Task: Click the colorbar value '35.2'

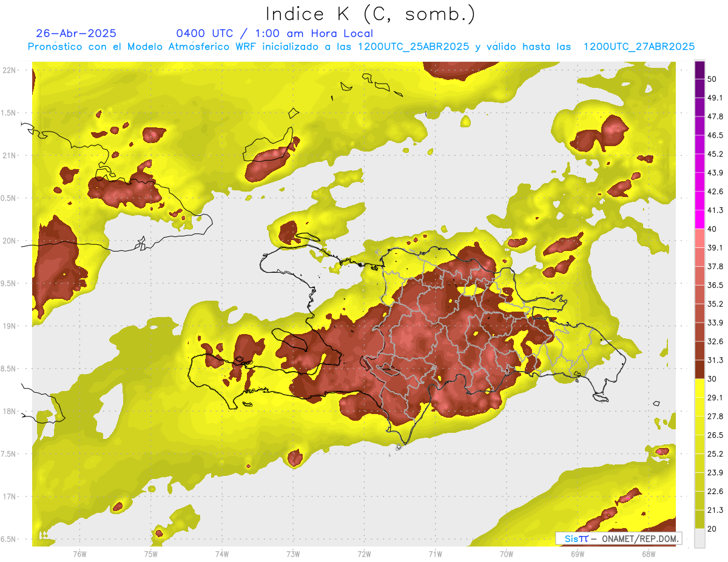Action: pyautogui.click(x=715, y=304)
